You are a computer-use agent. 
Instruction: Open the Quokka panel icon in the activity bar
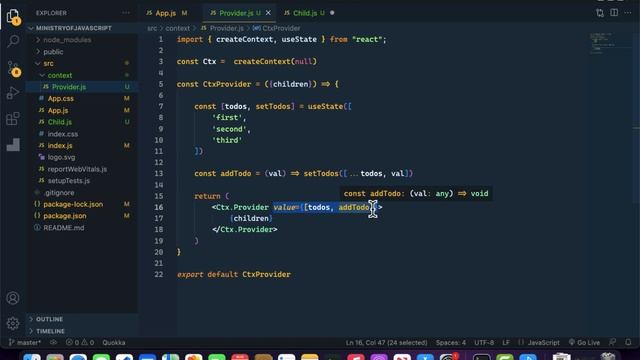tap(13, 144)
